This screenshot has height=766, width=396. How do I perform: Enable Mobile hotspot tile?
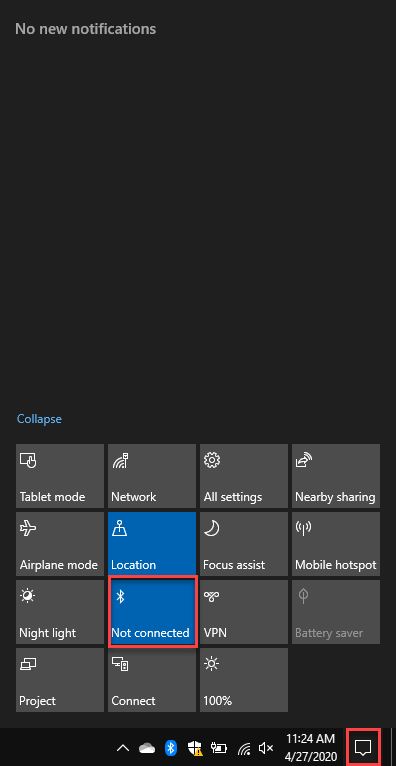click(335, 544)
